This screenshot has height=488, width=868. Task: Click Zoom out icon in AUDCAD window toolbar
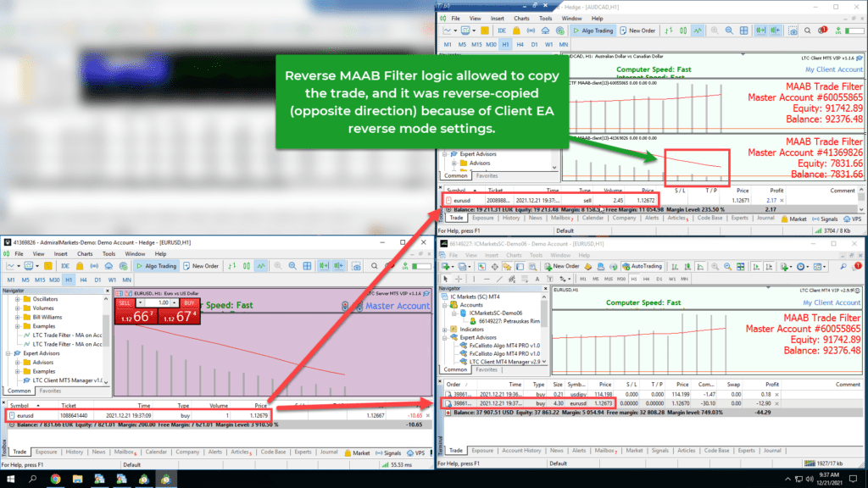click(729, 31)
